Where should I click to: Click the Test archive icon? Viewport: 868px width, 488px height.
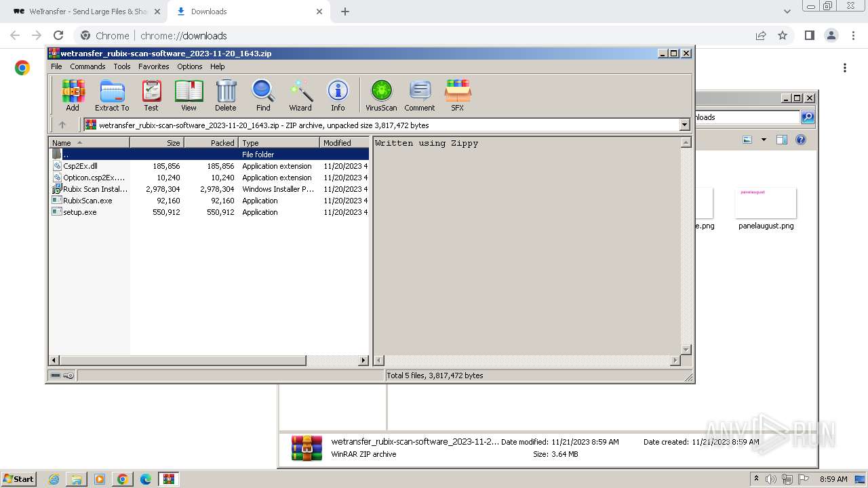tap(151, 95)
